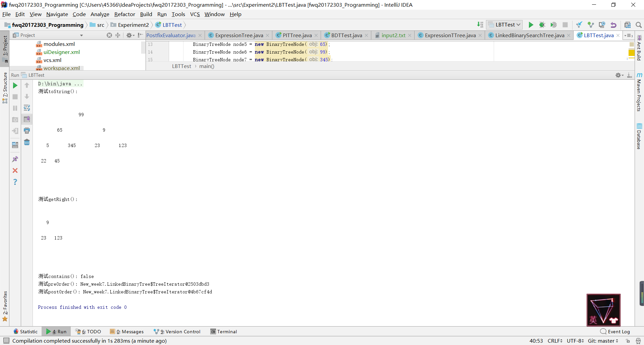The width and height of the screenshot is (644, 345).
Task: Collapse all in the Project panel
Action: [118, 35]
